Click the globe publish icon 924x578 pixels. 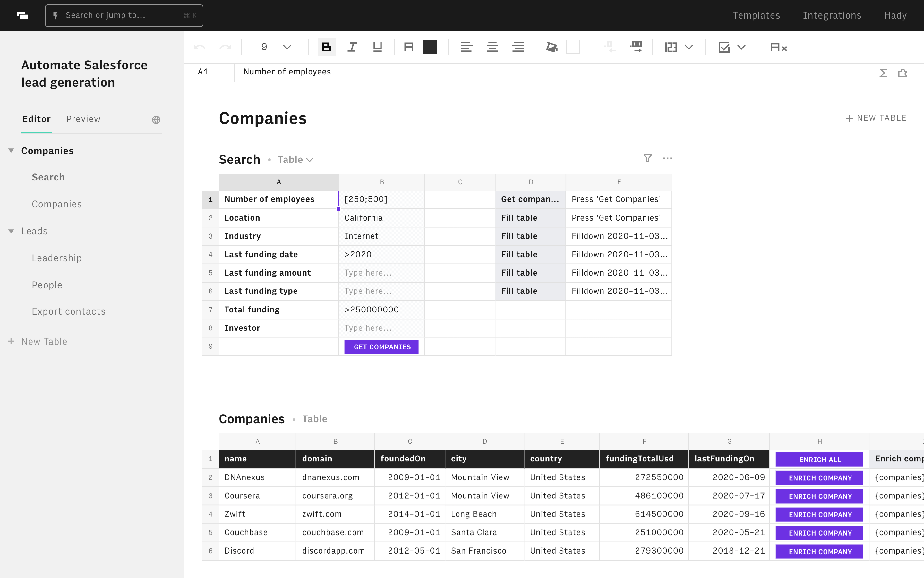[x=156, y=120]
